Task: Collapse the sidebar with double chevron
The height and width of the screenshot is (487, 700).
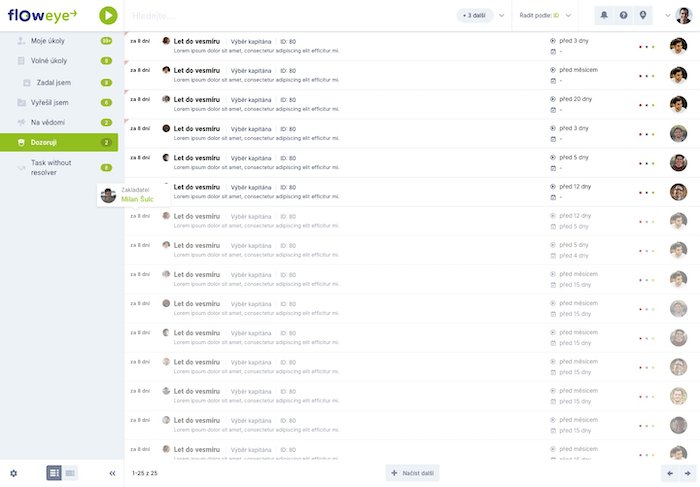Action: point(112,472)
